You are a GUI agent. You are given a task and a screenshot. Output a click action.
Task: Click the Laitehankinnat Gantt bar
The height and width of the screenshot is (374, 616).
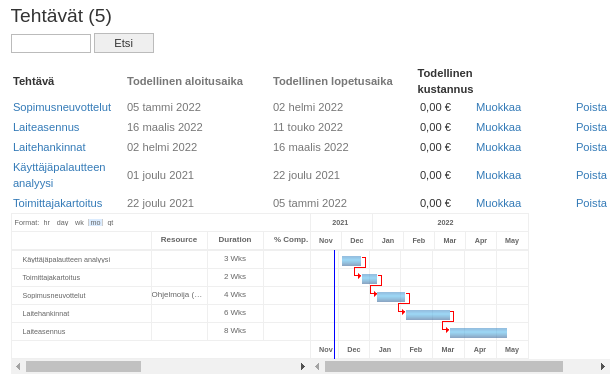pos(428,315)
